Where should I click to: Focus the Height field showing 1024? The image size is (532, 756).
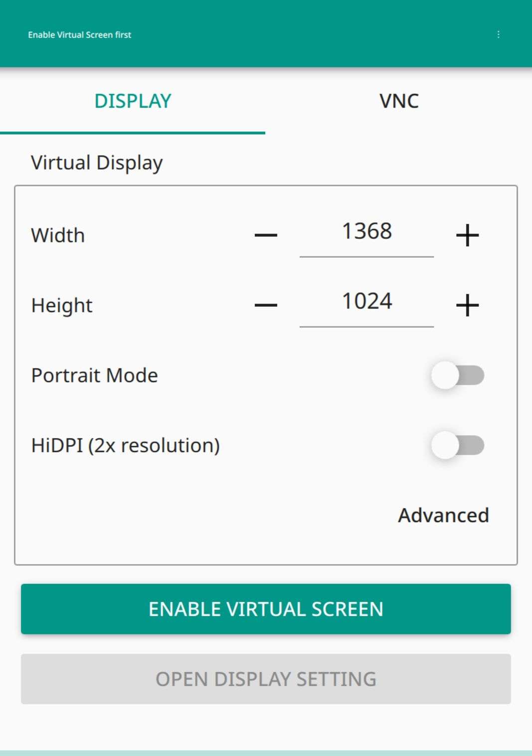coord(366,301)
